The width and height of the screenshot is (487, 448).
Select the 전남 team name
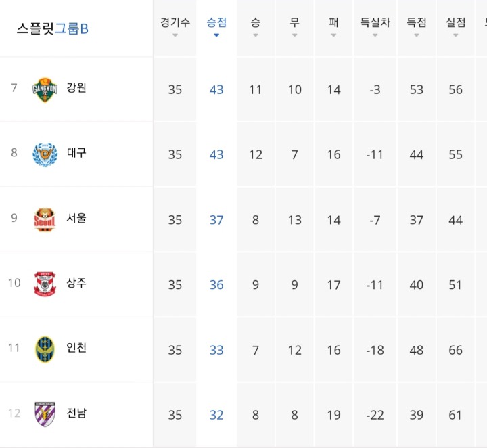click(x=76, y=413)
